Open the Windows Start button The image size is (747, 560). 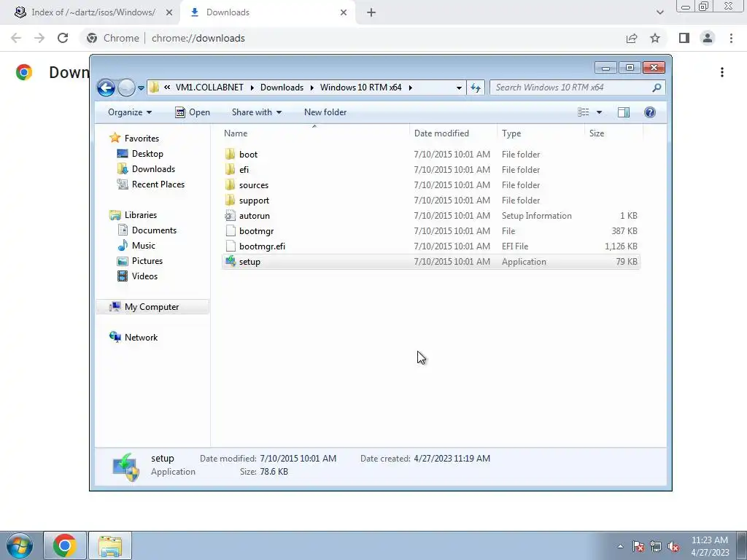[x=20, y=545]
